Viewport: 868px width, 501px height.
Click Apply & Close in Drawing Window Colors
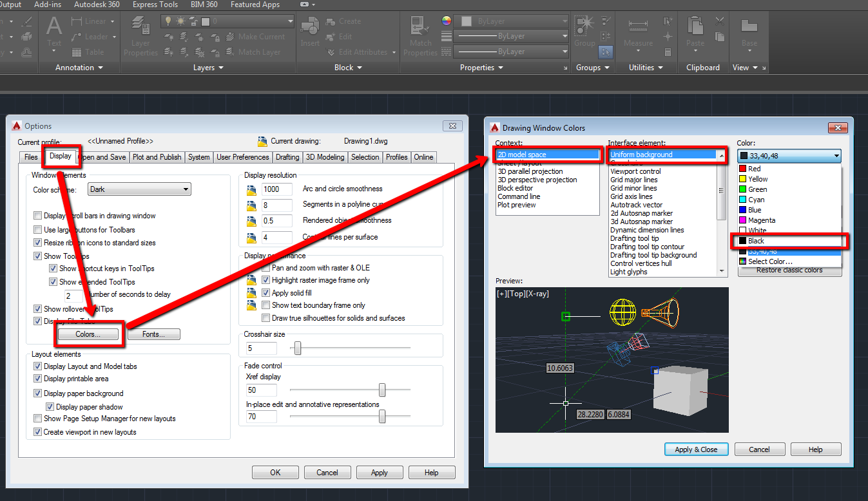pyautogui.click(x=696, y=449)
